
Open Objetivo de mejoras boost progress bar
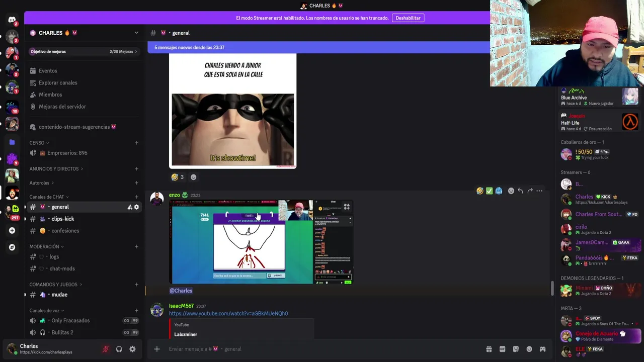pyautogui.click(x=84, y=51)
